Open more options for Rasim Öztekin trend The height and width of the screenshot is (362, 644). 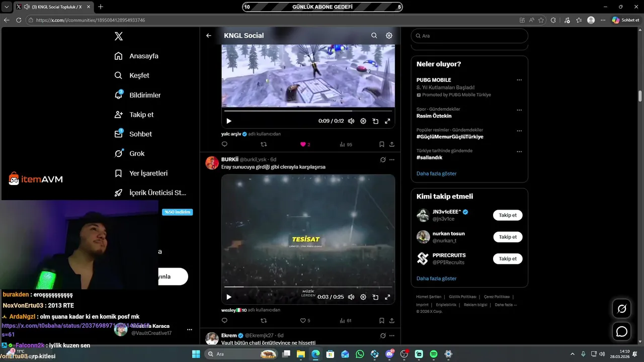[x=519, y=110]
